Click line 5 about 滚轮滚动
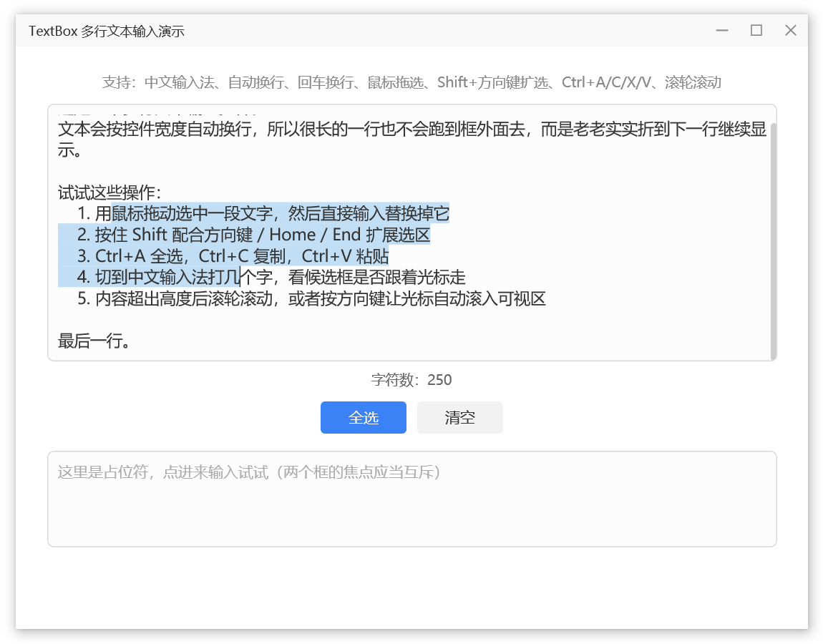The width and height of the screenshot is (823, 644). 311,298
